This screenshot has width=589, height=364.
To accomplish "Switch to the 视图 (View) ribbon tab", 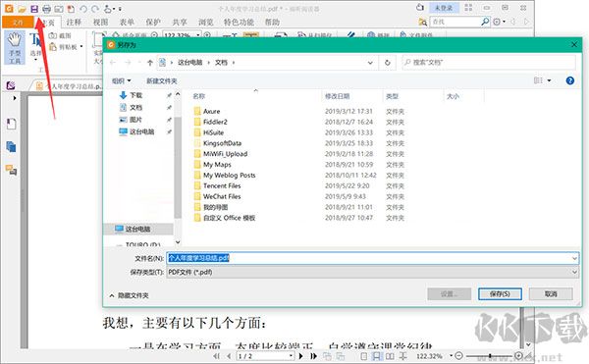I will click(x=100, y=23).
